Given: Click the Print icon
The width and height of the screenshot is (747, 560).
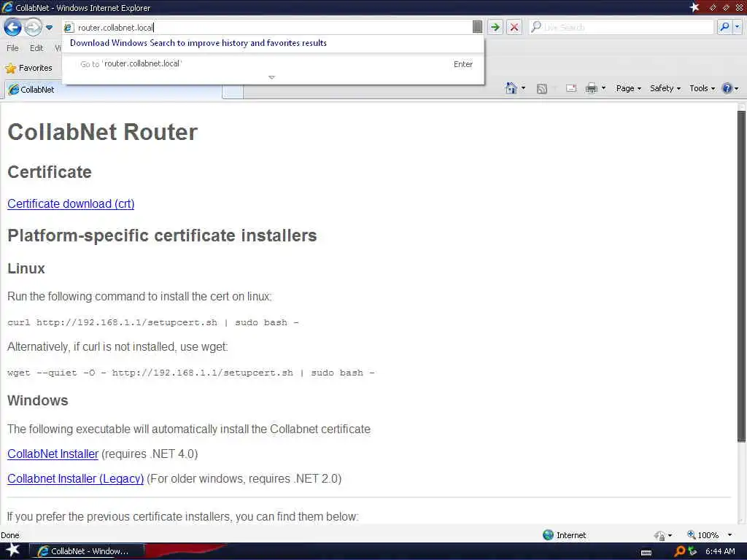Looking at the screenshot, I should [591, 88].
